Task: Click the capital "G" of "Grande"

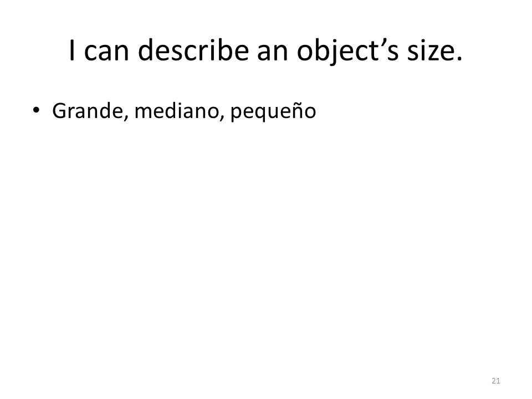Action: point(59,111)
